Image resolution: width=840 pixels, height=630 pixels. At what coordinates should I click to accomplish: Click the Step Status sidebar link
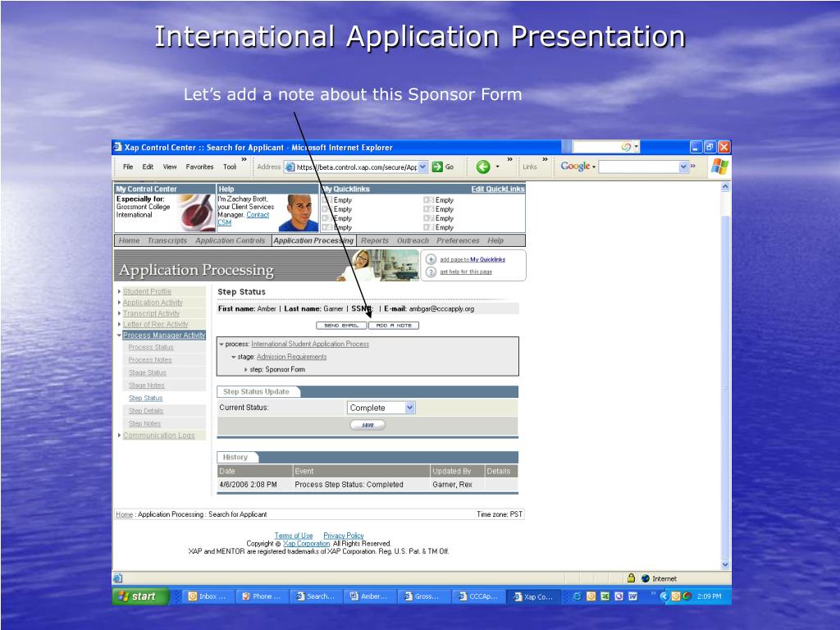(145, 398)
